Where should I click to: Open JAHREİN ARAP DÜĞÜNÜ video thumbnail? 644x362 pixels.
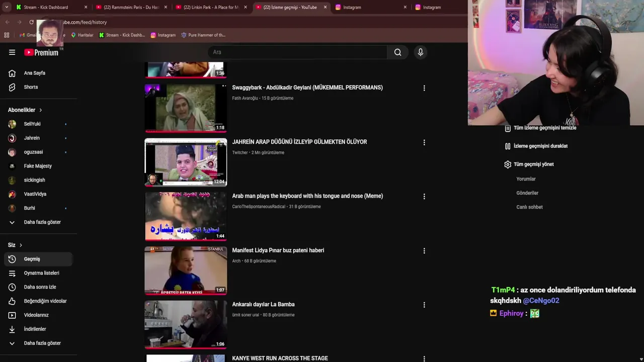[x=186, y=162]
